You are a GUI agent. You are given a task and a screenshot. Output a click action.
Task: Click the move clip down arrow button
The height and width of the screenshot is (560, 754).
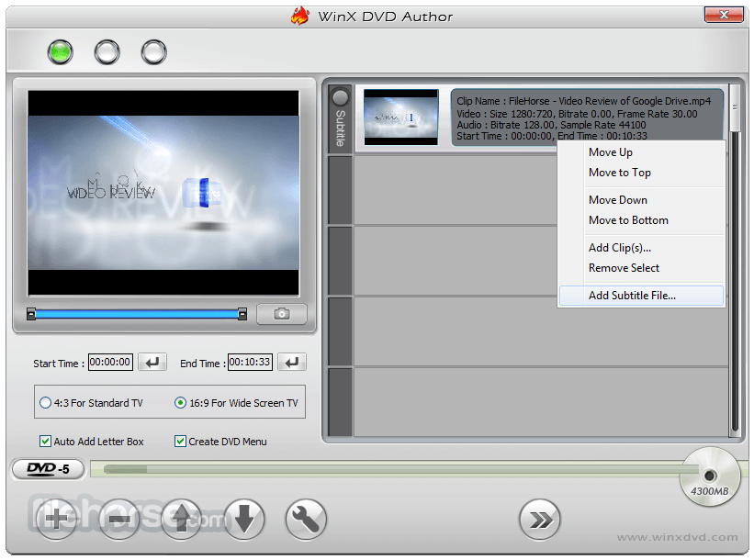[243, 520]
